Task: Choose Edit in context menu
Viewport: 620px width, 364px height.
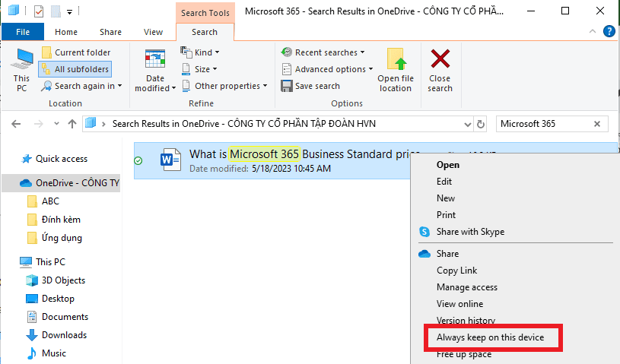Action: (444, 182)
